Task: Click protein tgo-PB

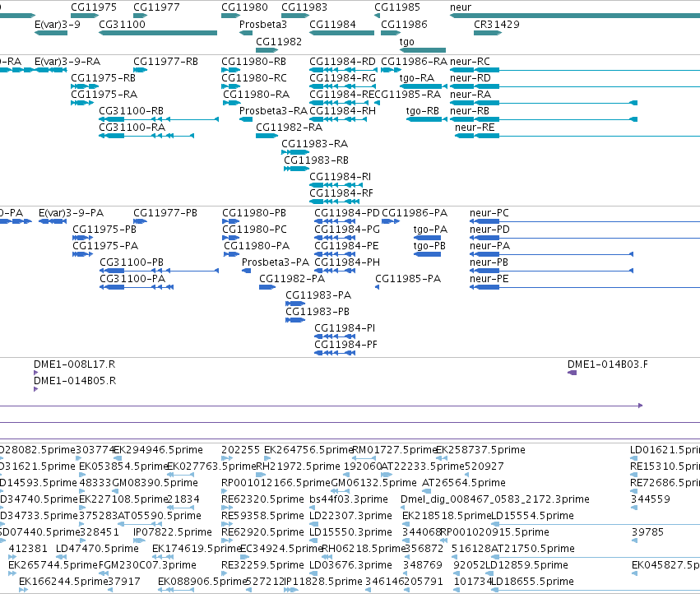Action: (429, 246)
